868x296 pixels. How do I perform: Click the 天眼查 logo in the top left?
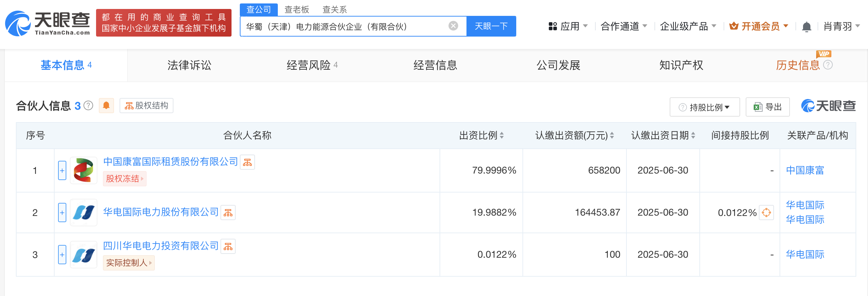48,23
